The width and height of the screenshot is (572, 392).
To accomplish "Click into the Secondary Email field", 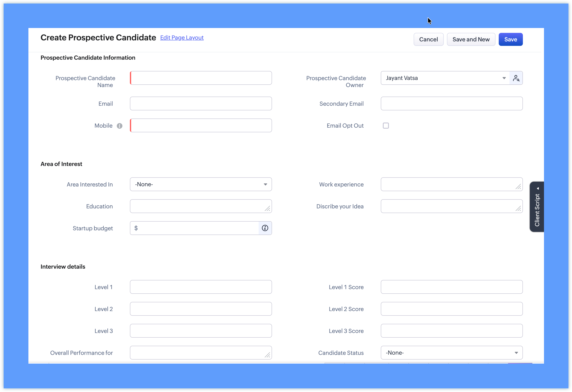I will point(451,104).
